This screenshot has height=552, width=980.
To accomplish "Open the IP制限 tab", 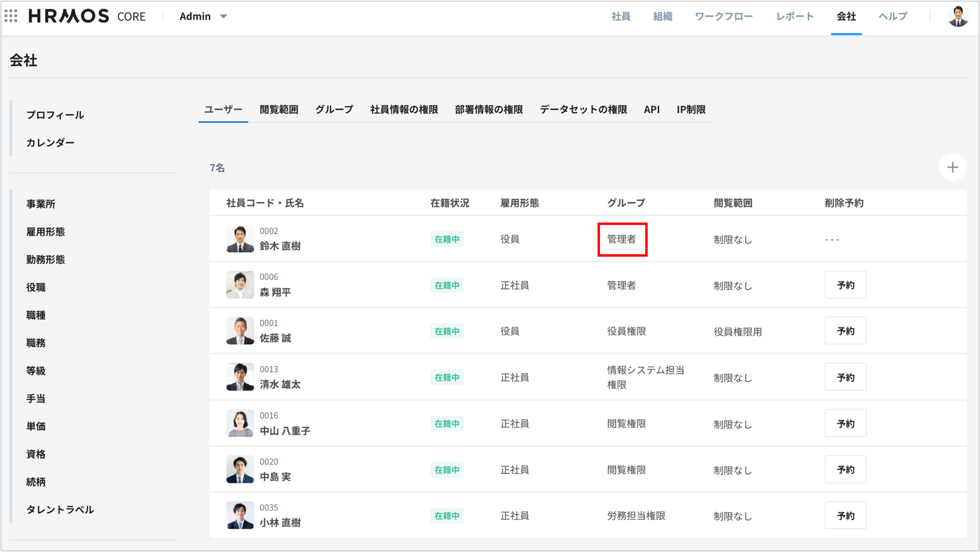I will click(x=691, y=110).
